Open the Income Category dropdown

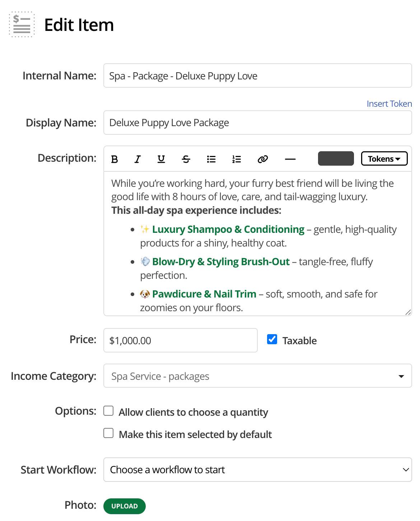257,376
